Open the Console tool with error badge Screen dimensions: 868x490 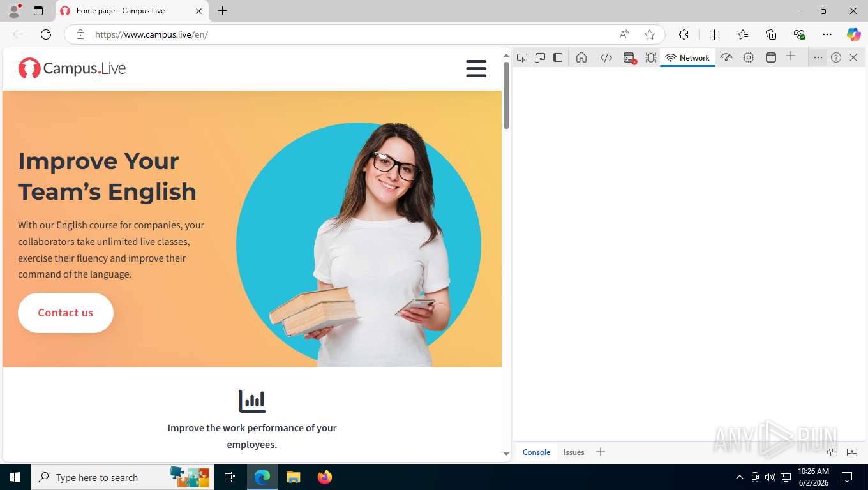coord(629,57)
